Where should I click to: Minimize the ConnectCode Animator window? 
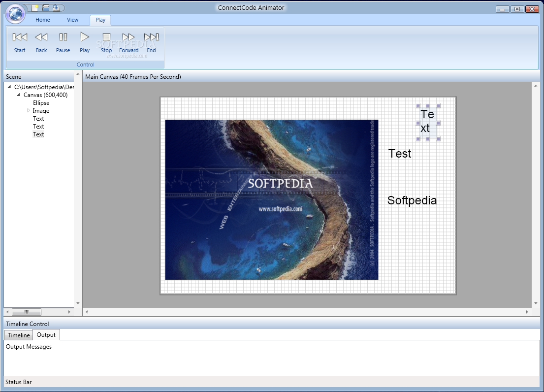point(502,9)
